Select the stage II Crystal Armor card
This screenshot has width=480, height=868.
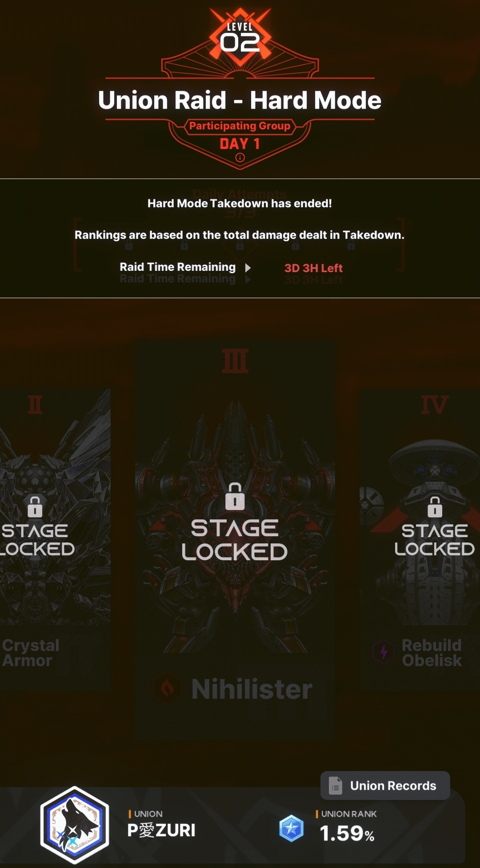coord(55,540)
